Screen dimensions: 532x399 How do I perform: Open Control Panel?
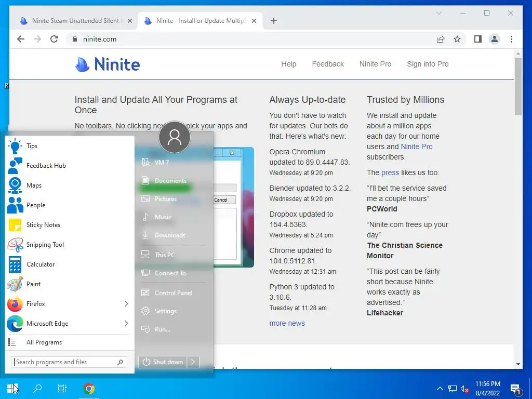[x=173, y=293]
